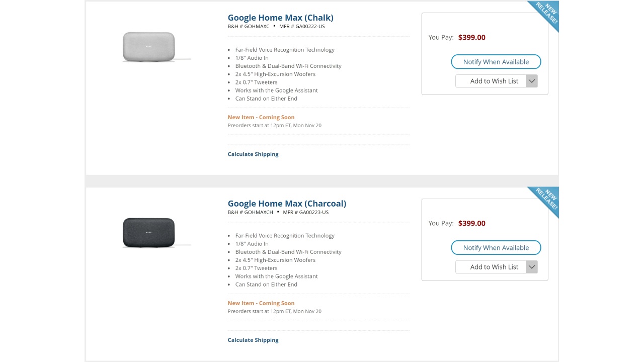This screenshot has width=644, height=362.
Task: Calculate Shipping for the Chalk speaker
Action: [253, 154]
